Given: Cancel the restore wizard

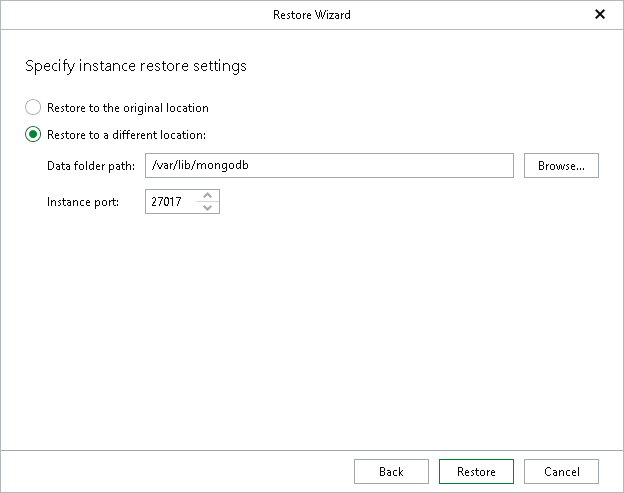Looking at the screenshot, I should [561, 472].
